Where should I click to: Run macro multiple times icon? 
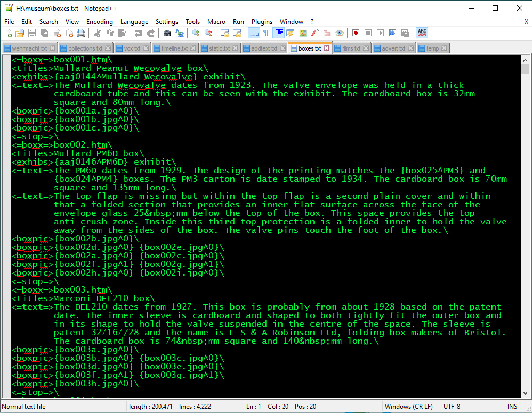(392, 33)
